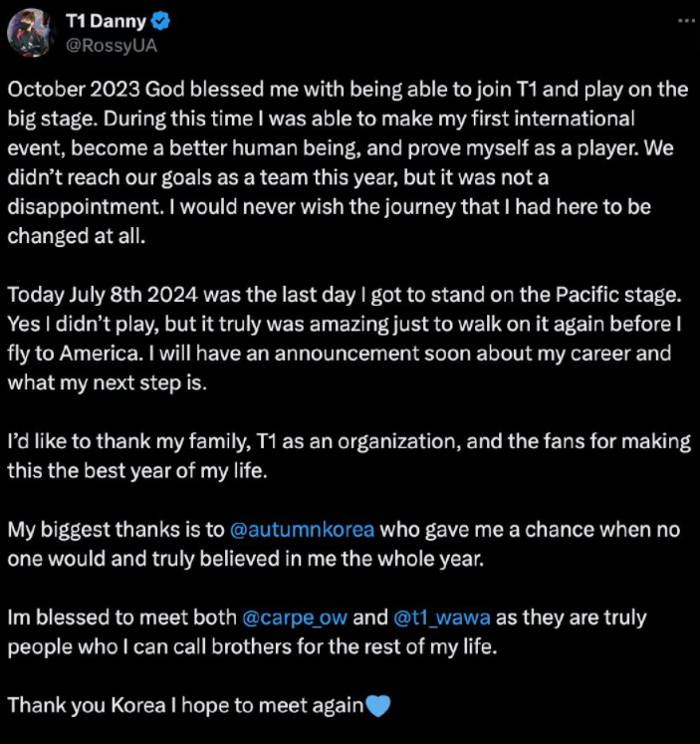Viewport: 700px width, 744px height.
Task: Open T1 Danny's profile picture
Action: (31, 33)
